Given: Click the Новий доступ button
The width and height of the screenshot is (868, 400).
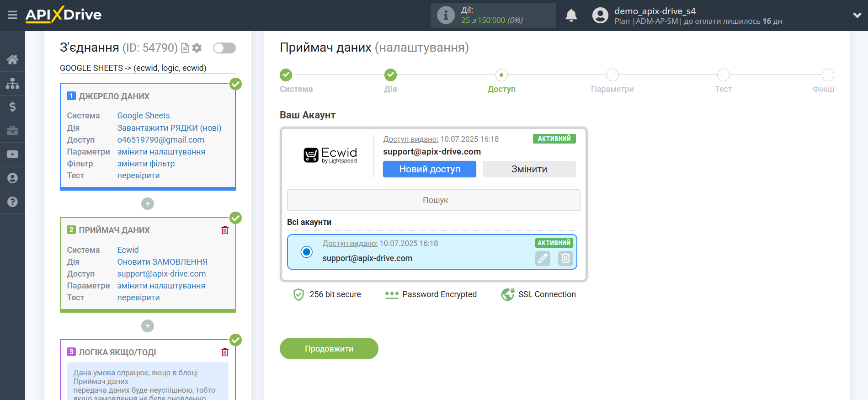Looking at the screenshot, I should click(x=430, y=169).
